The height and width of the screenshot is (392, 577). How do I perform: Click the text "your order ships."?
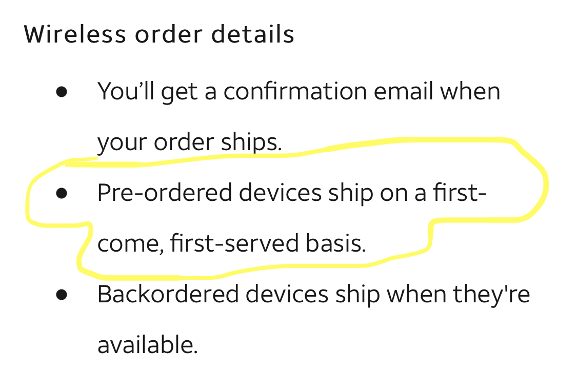point(189,142)
